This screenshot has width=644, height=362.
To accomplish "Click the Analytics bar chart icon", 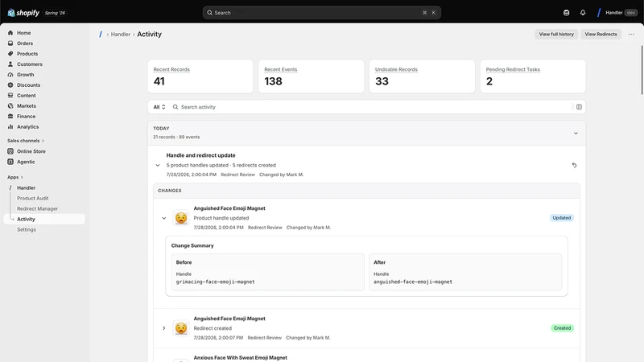I will (x=10, y=127).
